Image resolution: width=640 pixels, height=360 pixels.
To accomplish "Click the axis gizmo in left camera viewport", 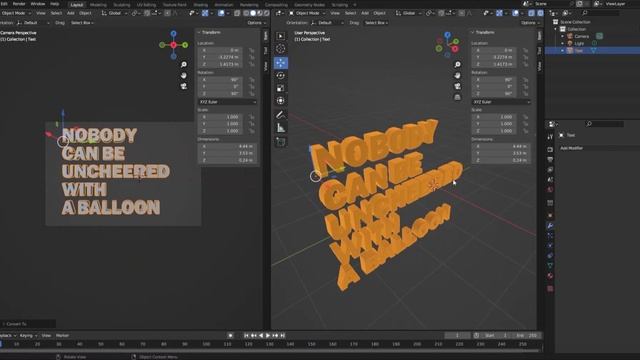I will pyautogui.click(x=173, y=44).
